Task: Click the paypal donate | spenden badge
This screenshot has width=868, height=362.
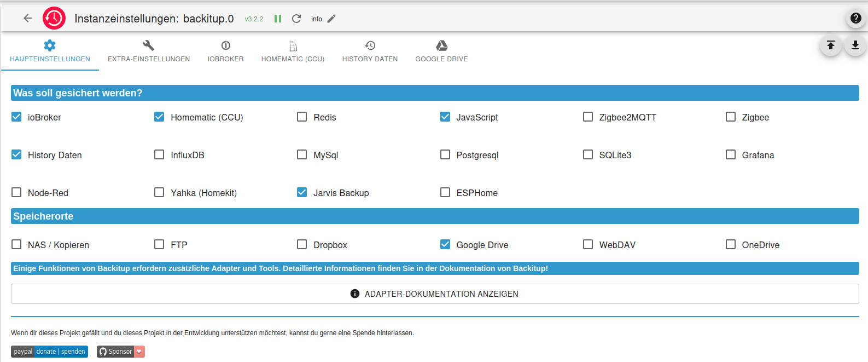Action: click(x=49, y=352)
